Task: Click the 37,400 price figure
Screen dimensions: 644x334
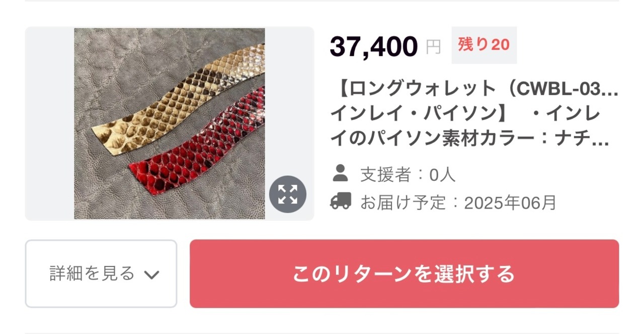Action: coord(374,46)
